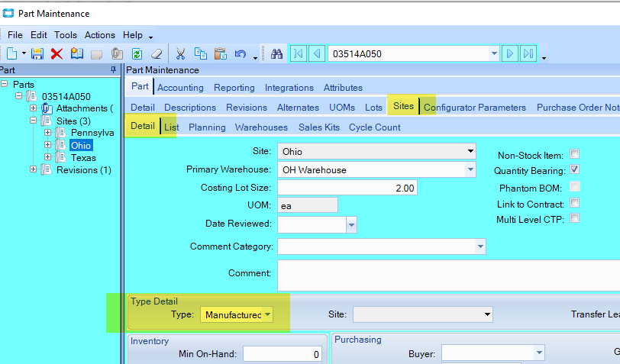
Task: Open the Buyer dropdown
Action: (539, 352)
